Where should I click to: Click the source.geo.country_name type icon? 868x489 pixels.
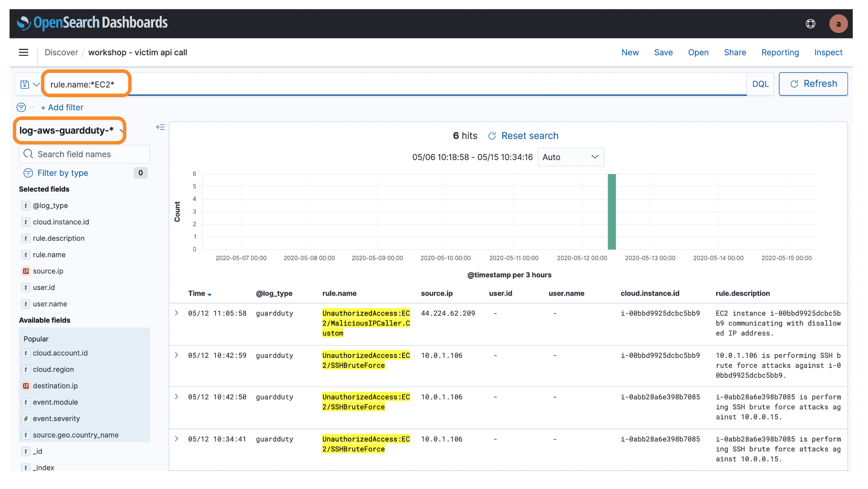tap(26, 435)
